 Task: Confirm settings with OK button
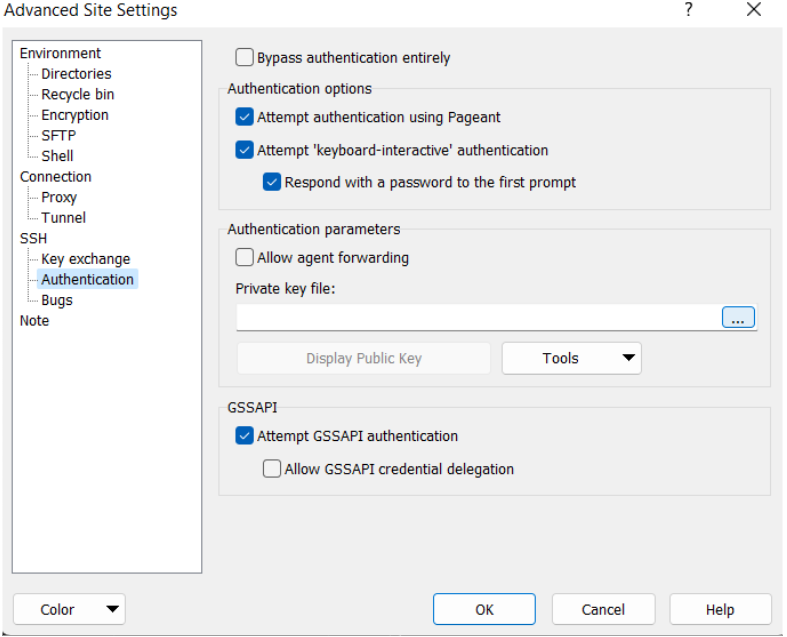(484, 609)
